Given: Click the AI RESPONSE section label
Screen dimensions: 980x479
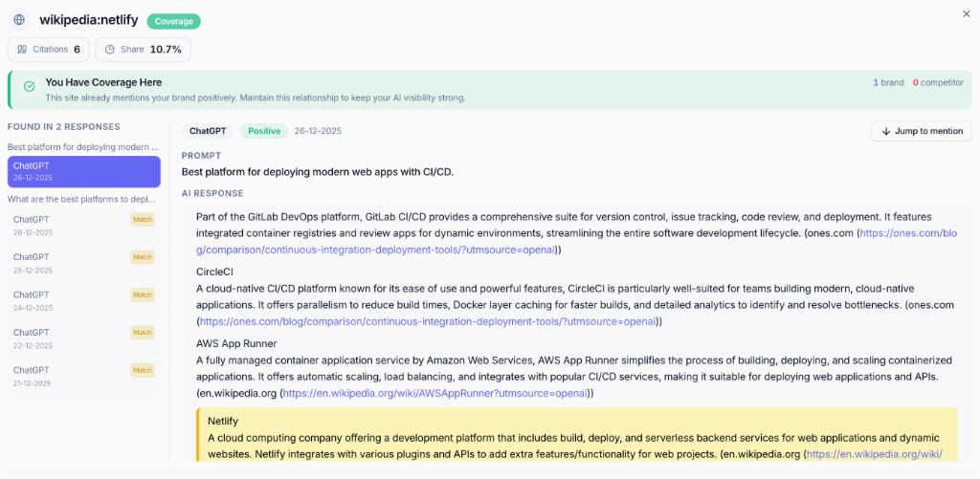Looking at the screenshot, I should (x=212, y=193).
